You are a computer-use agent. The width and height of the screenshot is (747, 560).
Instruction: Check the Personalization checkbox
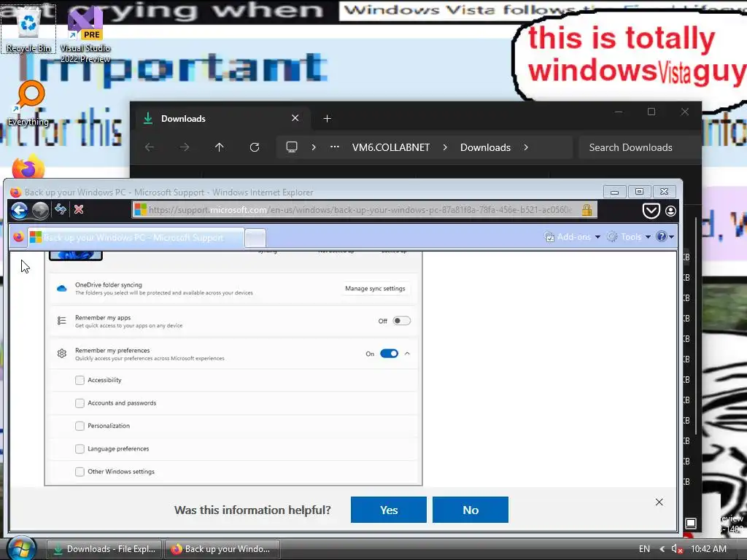pos(80,426)
